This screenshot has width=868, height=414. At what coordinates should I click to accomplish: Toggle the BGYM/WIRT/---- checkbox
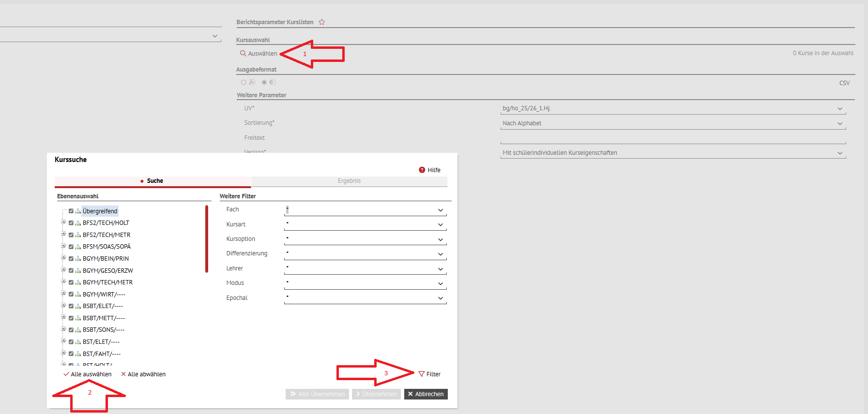point(71,295)
